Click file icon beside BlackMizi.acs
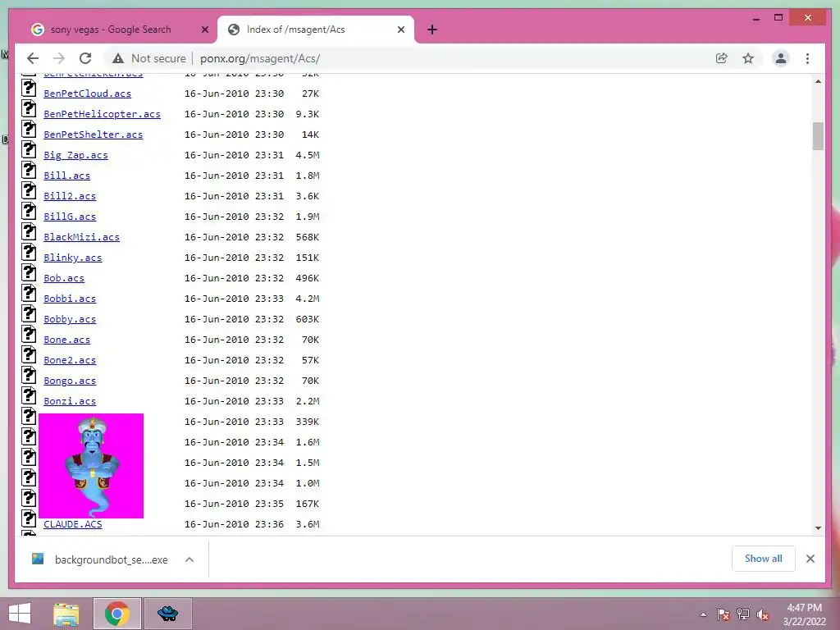The width and height of the screenshot is (840, 630). (29, 231)
